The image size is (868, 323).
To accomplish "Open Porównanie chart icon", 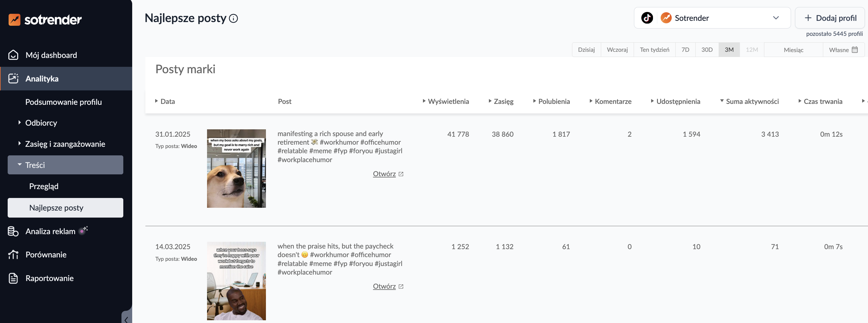I will 13,255.
